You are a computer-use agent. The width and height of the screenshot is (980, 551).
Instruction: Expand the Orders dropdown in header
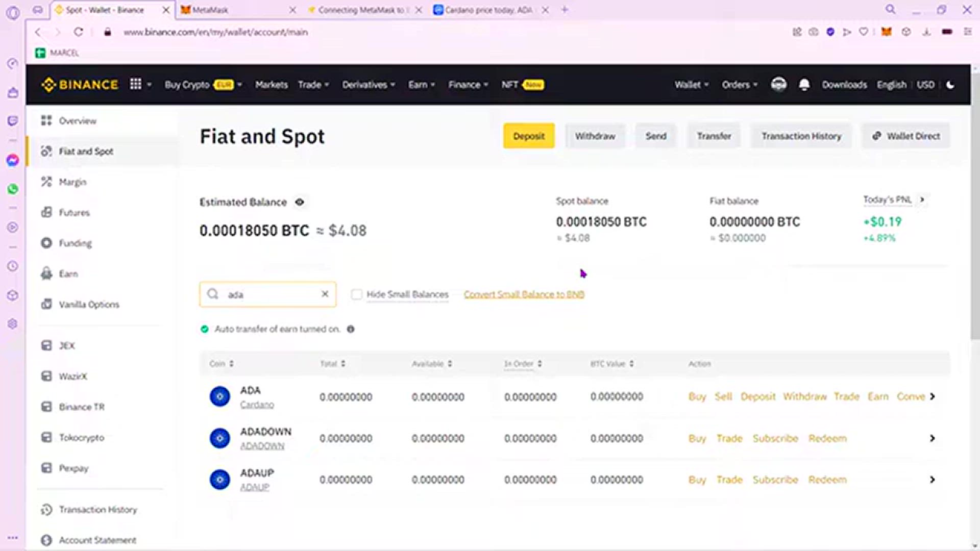pyautogui.click(x=740, y=85)
